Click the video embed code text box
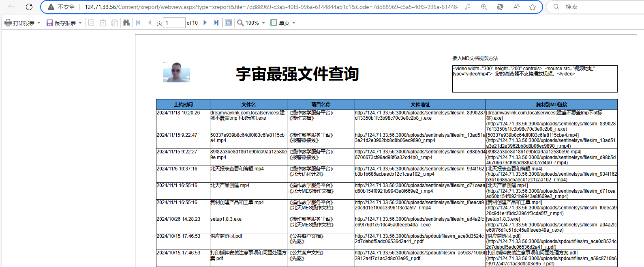The height and width of the screenshot is (267, 644). tap(535, 79)
